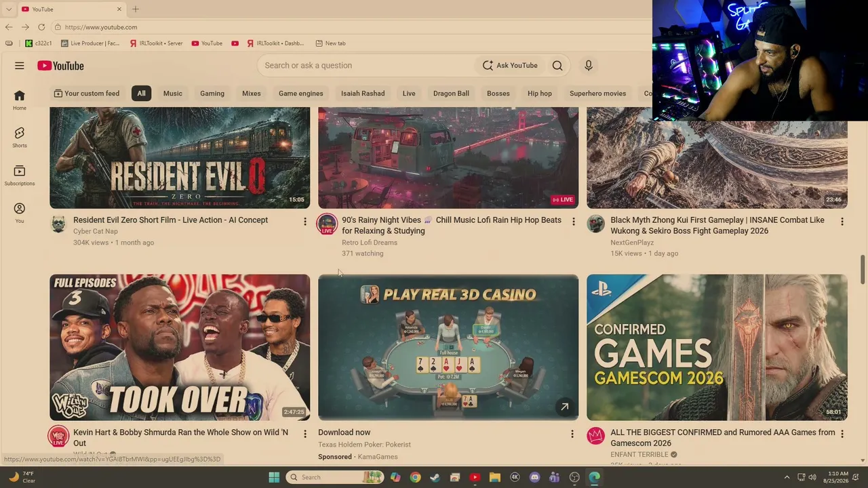Open the Live Producer bookmark
The height and width of the screenshot is (488, 868).
point(90,43)
